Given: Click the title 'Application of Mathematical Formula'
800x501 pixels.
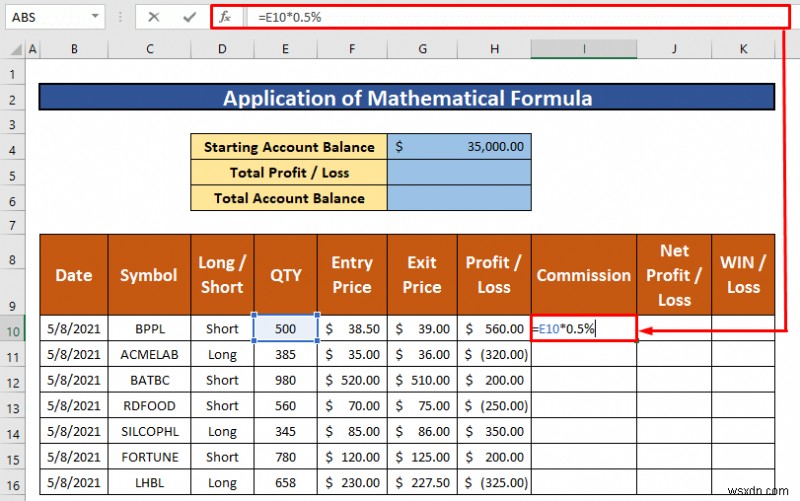Looking at the screenshot, I should coord(407,97).
